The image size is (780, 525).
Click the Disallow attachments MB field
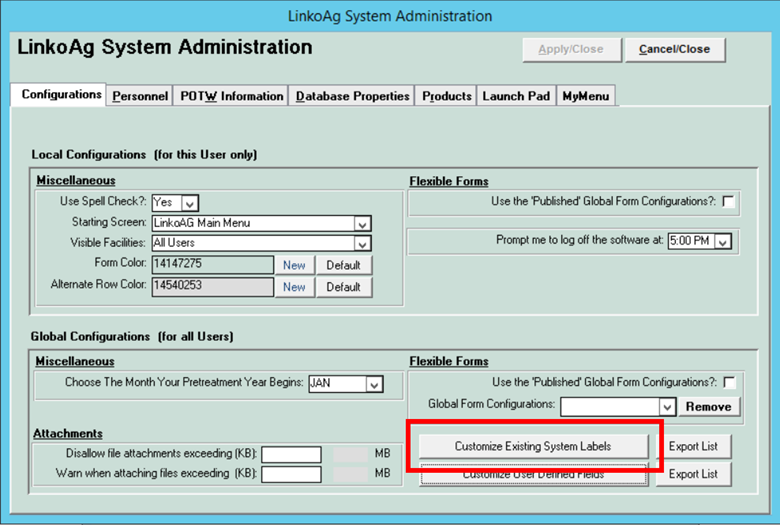[351, 454]
